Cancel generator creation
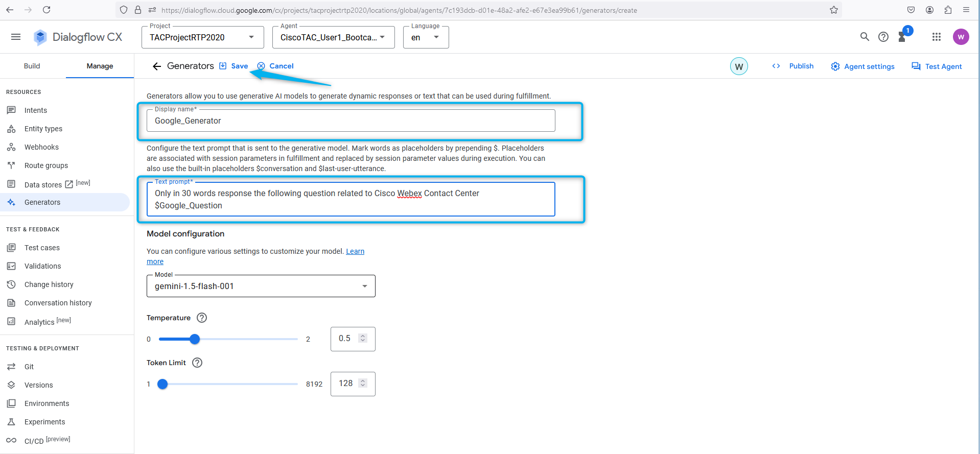This screenshot has width=980, height=454. tap(275, 66)
